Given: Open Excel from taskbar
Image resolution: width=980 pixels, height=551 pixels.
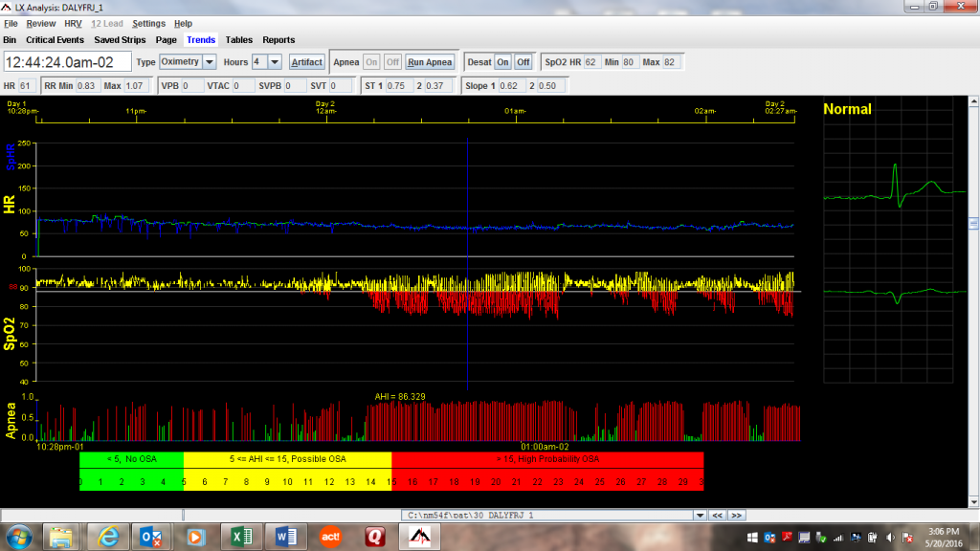Looking at the screenshot, I should coord(241,538).
